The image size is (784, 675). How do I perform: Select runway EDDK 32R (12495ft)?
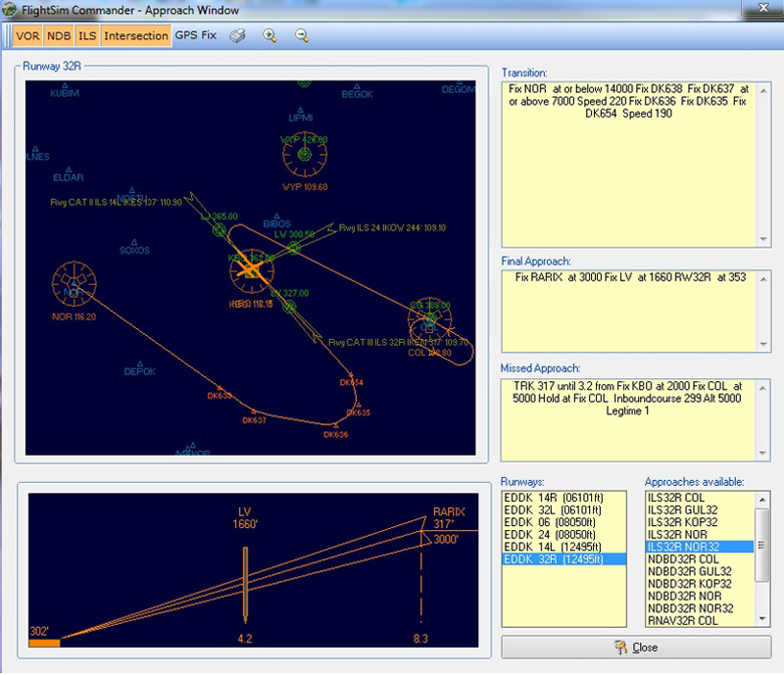[563, 559]
